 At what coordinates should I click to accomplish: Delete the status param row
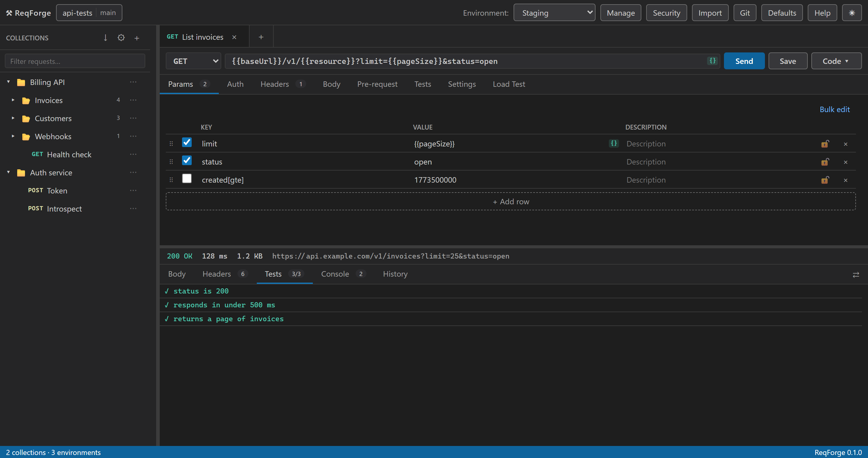(x=845, y=162)
